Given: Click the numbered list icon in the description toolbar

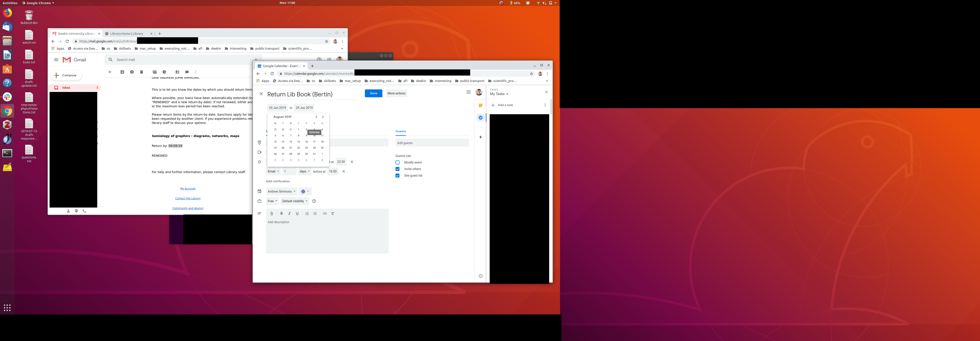Looking at the screenshot, I should (307, 214).
